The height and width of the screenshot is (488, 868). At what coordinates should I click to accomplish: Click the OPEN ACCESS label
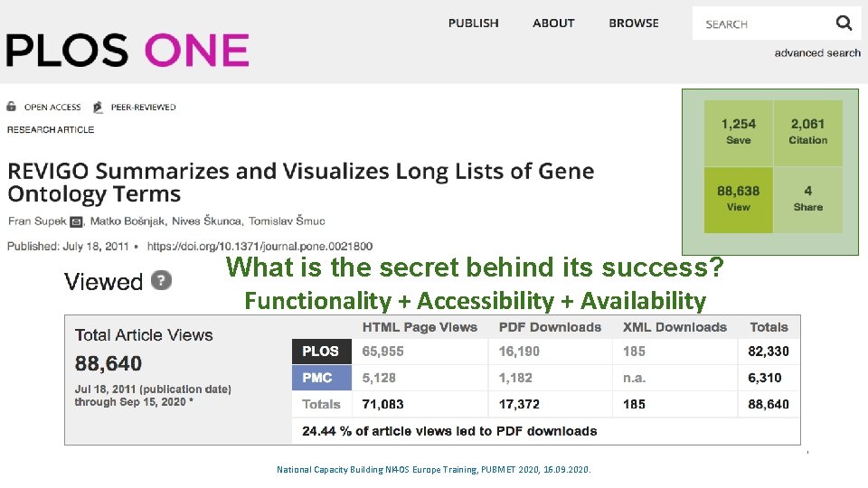click(x=52, y=108)
